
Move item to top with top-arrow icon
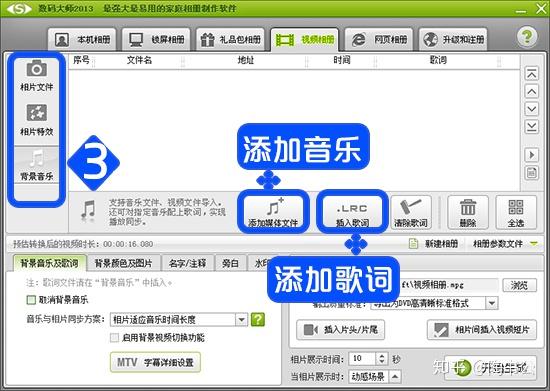(x=532, y=74)
